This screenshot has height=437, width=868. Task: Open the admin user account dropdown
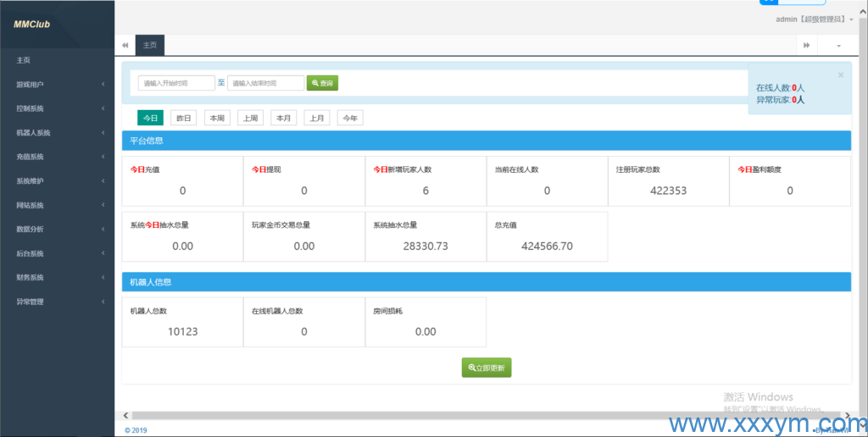[x=814, y=19]
